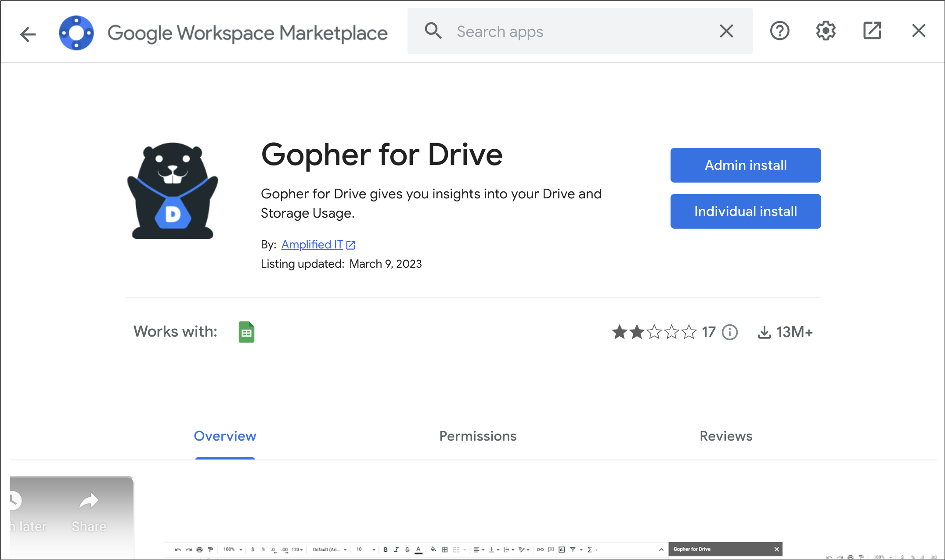Click the open-in-new-window icon
The height and width of the screenshot is (560, 945).
click(872, 31)
